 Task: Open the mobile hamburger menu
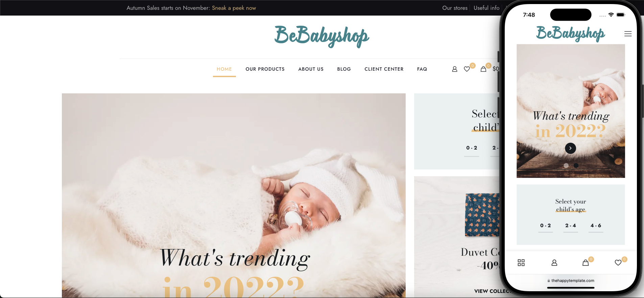[x=628, y=34]
